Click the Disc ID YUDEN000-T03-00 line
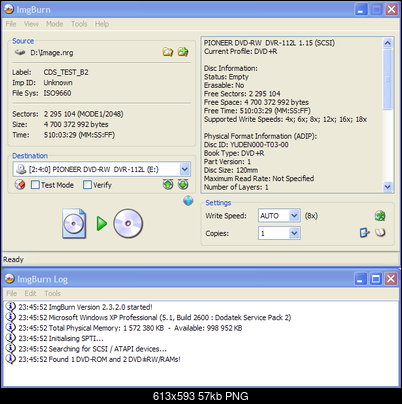Viewport: 402px width, 404px height. coord(246,145)
